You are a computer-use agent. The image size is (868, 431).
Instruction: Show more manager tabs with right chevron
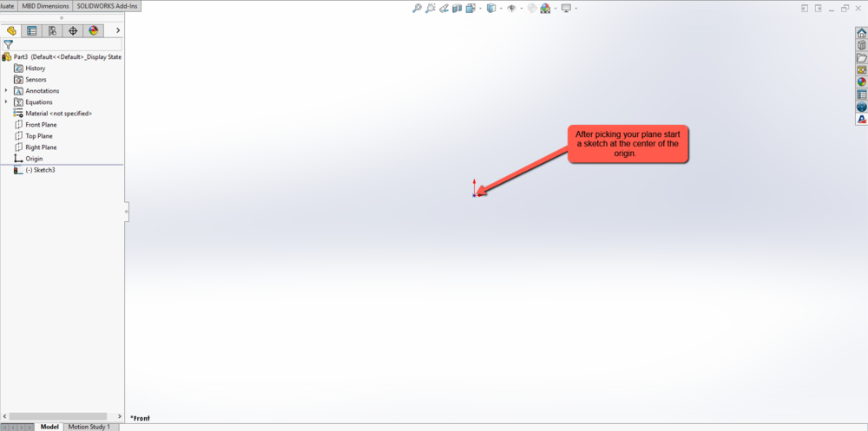[x=118, y=30]
